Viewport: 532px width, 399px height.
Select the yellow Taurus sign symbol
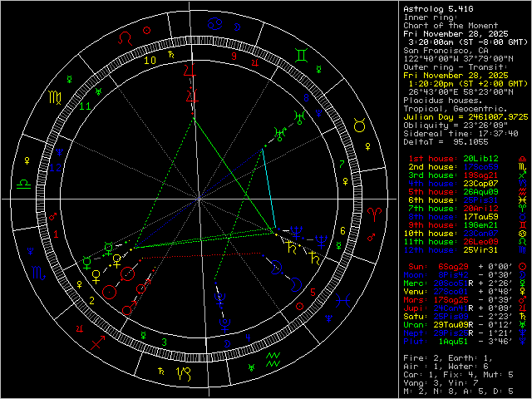[x=359, y=125]
